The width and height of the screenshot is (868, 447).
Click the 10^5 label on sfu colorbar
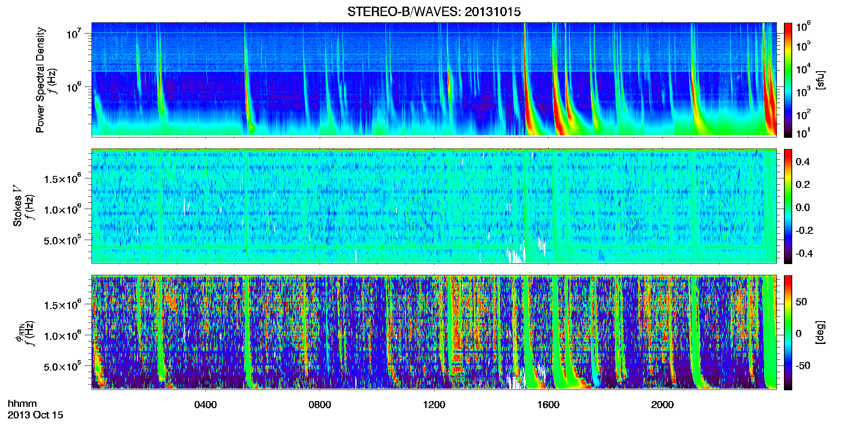pos(803,46)
